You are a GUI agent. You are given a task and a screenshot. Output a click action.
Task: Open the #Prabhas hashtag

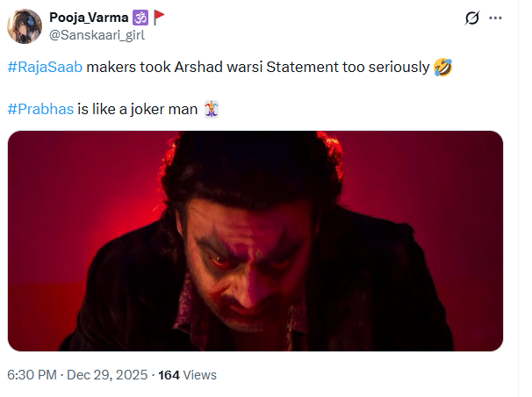point(40,109)
